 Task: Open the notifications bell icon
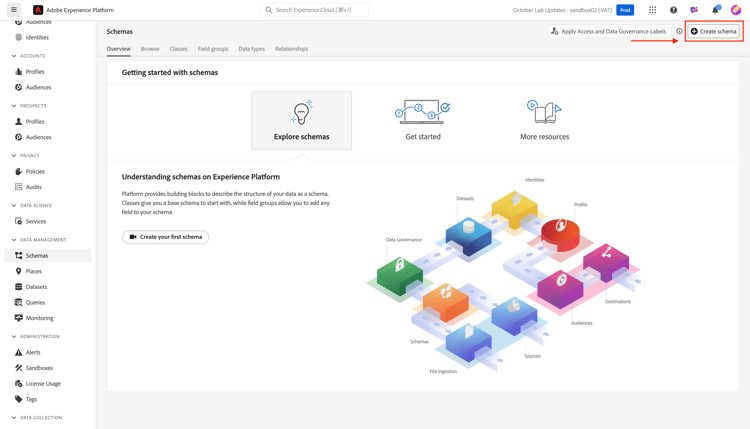click(x=716, y=10)
